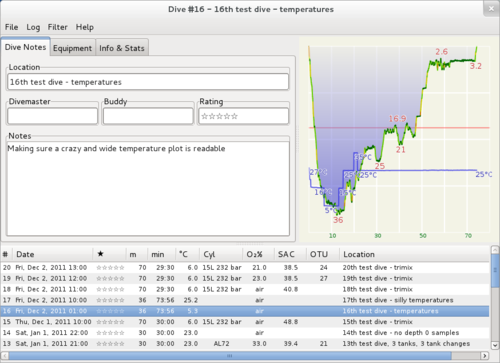The height and width of the screenshot is (363, 500).
Task: Switch to the Equipment tab
Action: point(72,48)
